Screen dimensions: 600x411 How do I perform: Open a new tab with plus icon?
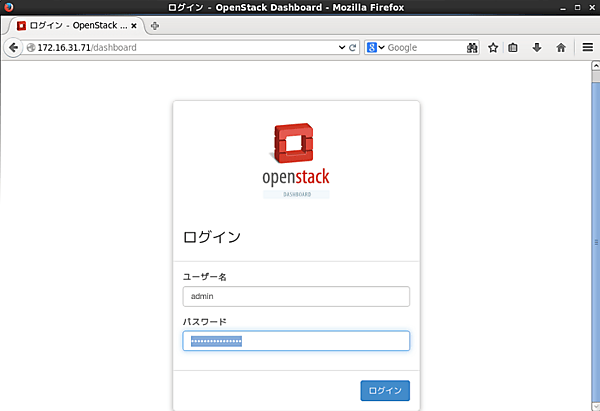pyautogui.click(x=155, y=26)
